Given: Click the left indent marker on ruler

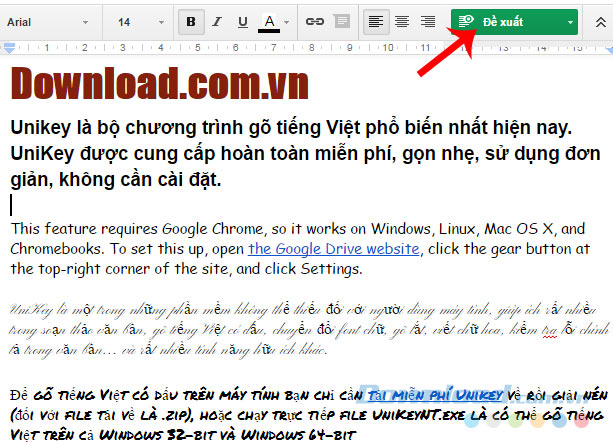Looking at the screenshot, I should tap(10, 46).
